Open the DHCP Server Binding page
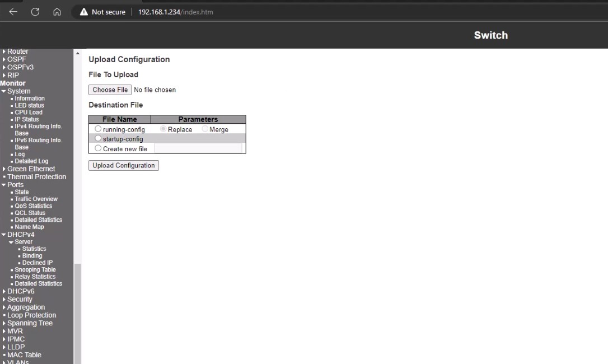The height and width of the screenshot is (364, 608). 32,256
